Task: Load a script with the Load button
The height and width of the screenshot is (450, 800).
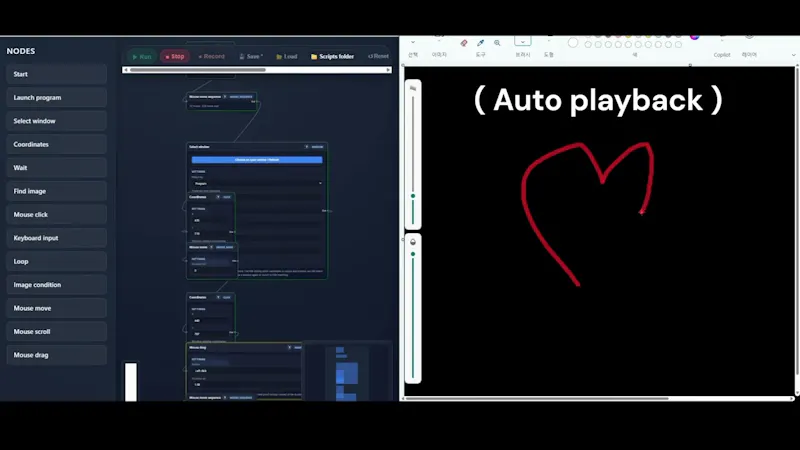Action: tap(287, 57)
